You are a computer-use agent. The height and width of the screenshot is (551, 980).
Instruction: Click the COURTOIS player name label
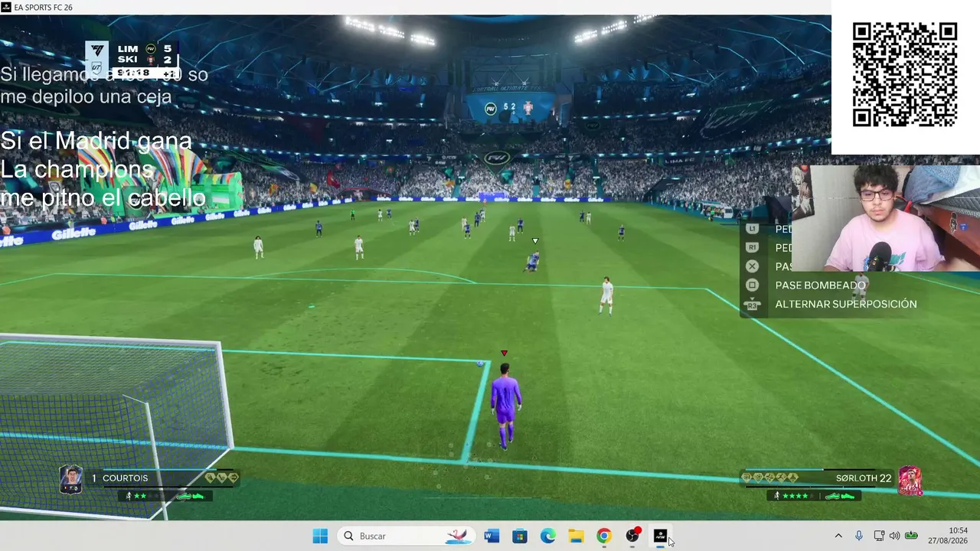126,478
